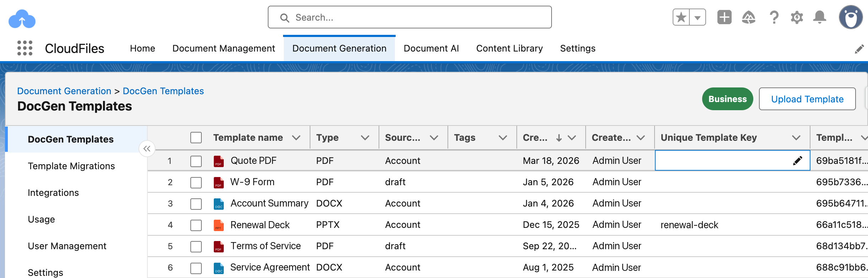Check the Terms of Service row checkbox
Viewport: 868px width, 278px height.
click(196, 246)
